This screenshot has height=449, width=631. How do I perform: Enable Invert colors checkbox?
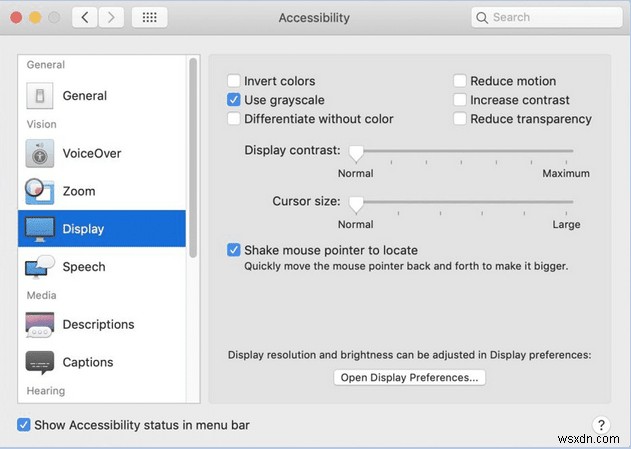[x=234, y=81]
